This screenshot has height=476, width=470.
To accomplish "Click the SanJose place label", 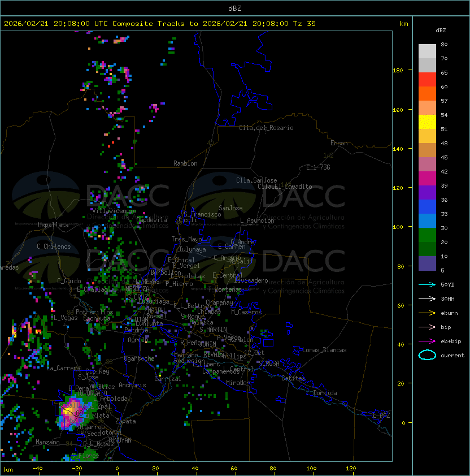I will [x=230, y=208].
